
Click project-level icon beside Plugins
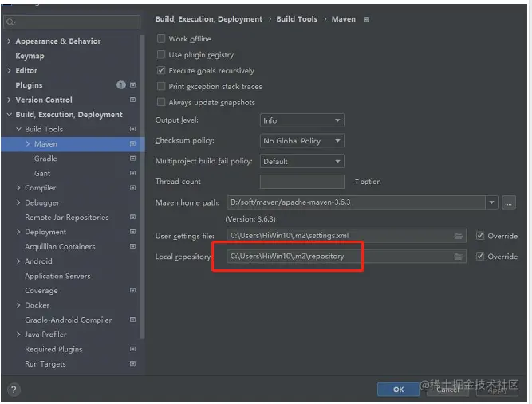tap(132, 85)
